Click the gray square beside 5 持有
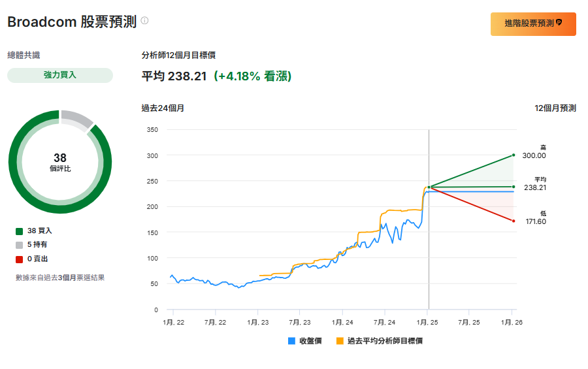 point(20,244)
